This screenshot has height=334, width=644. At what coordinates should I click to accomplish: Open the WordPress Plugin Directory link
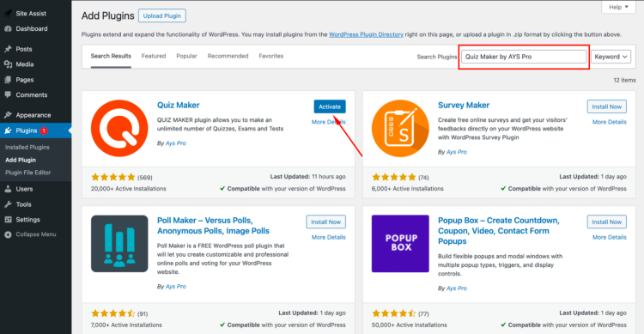tap(366, 34)
